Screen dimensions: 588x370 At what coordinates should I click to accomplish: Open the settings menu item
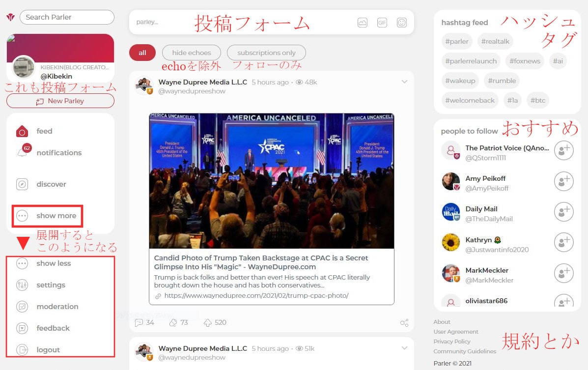(x=51, y=285)
